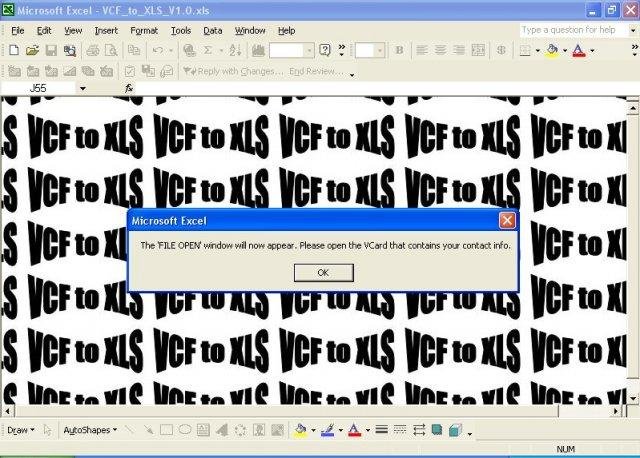Open the Borders dropdown arrow
640x458 pixels.
(x=538, y=51)
